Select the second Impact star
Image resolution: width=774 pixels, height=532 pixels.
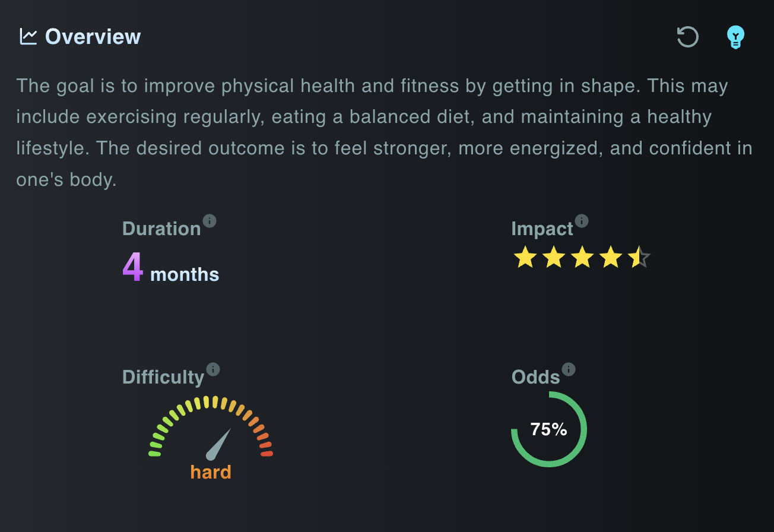tap(554, 258)
